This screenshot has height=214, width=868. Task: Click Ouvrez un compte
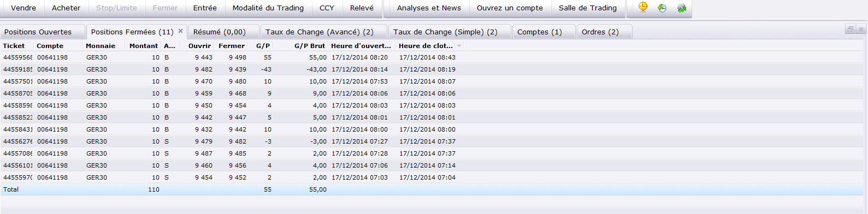(510, 8)
